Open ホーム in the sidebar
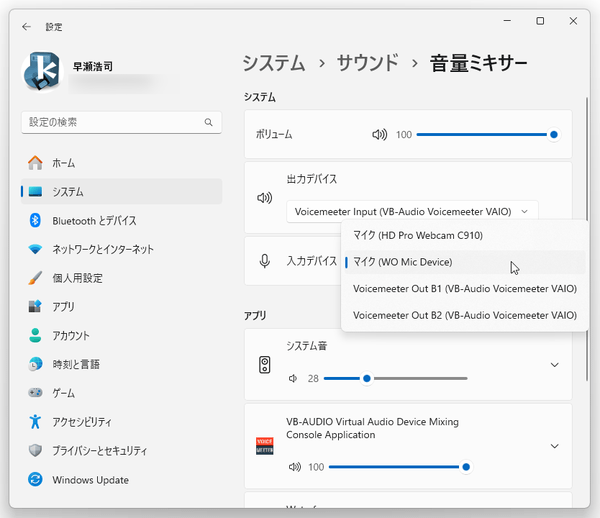Viewport: 600px width, 518px height. point(122,163)
